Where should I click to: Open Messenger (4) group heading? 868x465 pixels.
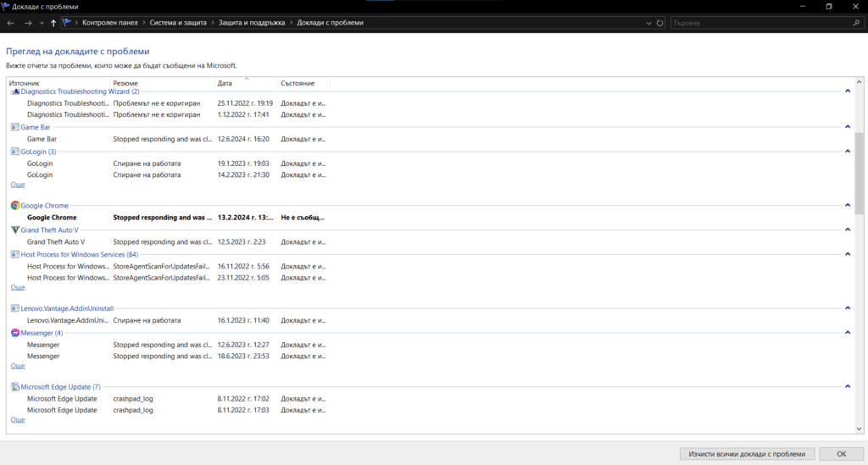[42, 333]
